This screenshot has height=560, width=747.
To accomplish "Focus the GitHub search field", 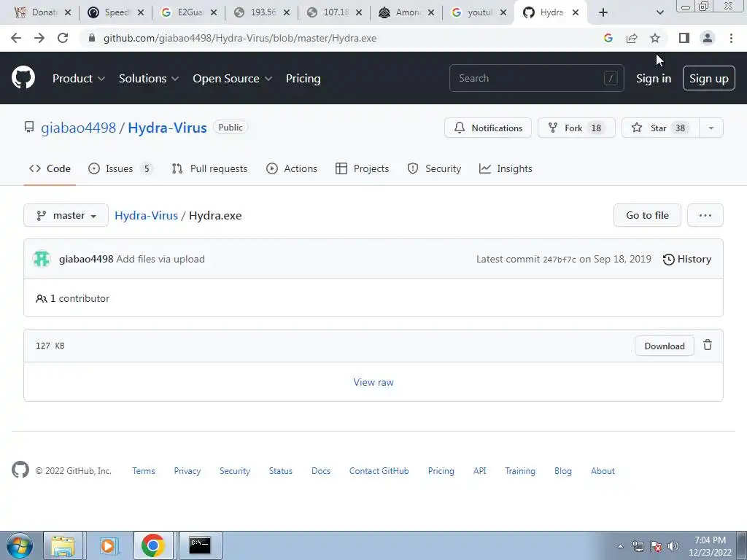I will point(536,78).
